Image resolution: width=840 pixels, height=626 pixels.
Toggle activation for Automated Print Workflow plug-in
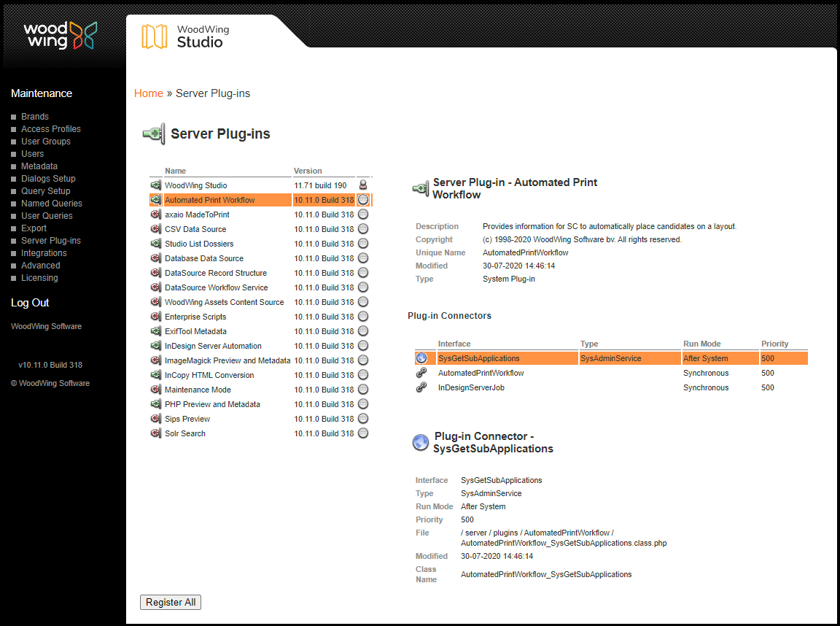pos(363,199)
